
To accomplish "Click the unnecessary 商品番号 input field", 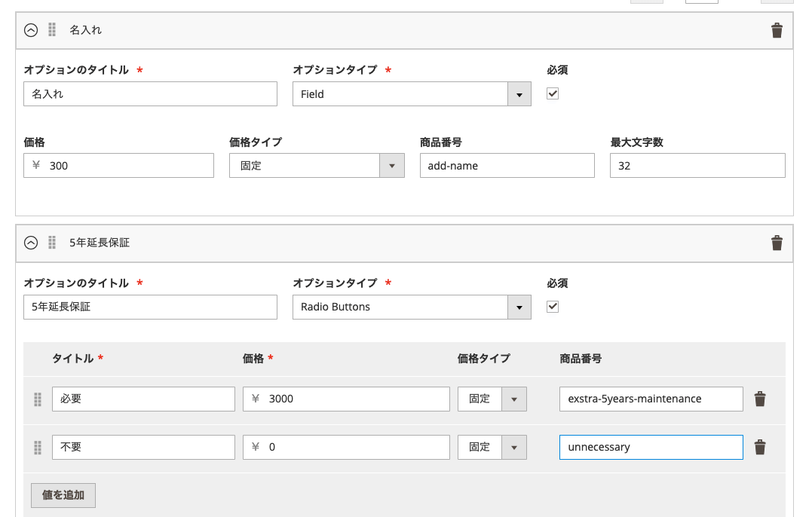I will click(x=651, y=447).
